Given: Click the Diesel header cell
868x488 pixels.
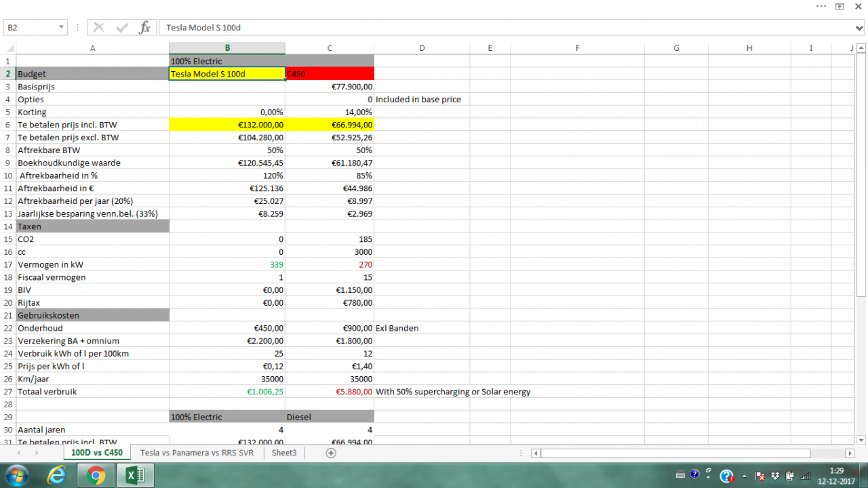Looking at the screenshot, I should (x=330, y=417).
